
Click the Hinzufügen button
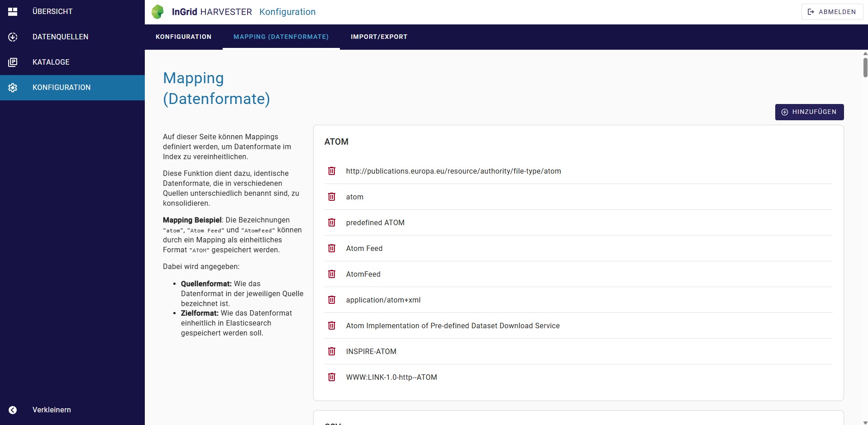809,112
